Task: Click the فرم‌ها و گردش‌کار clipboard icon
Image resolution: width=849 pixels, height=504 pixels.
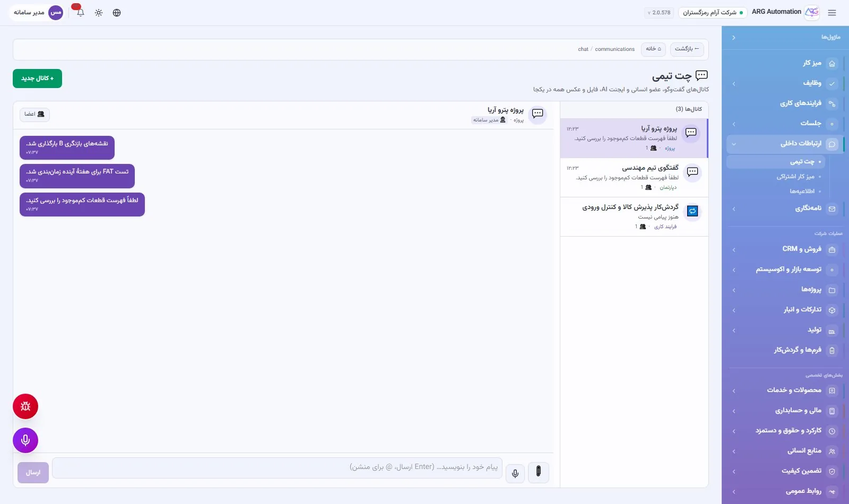Action: tap(832, 351)
